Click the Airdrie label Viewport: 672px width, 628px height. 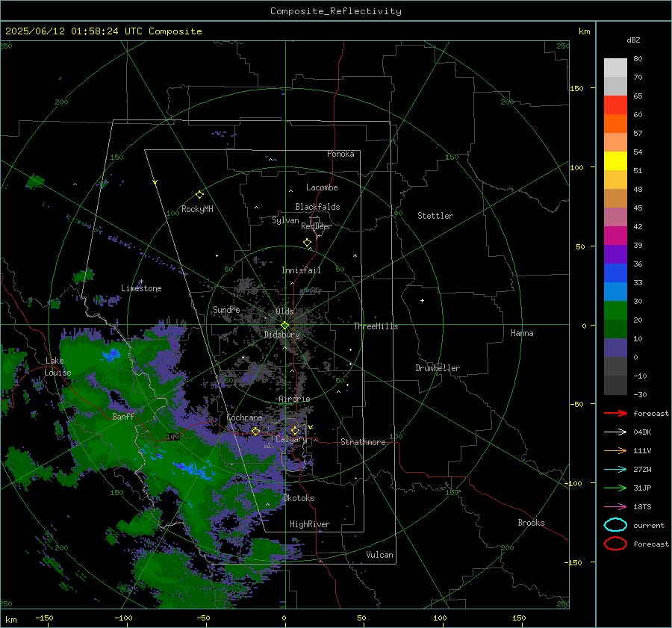pos(294,399)
